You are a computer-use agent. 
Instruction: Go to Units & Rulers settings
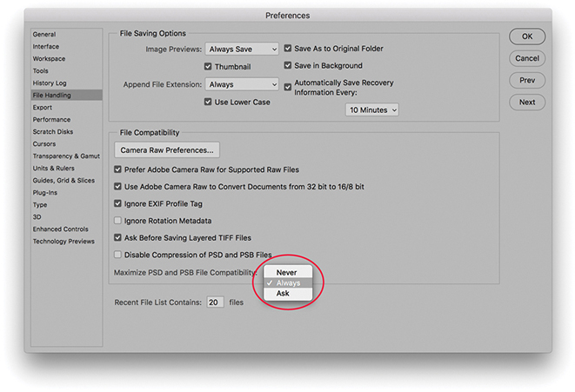(54, 168)
